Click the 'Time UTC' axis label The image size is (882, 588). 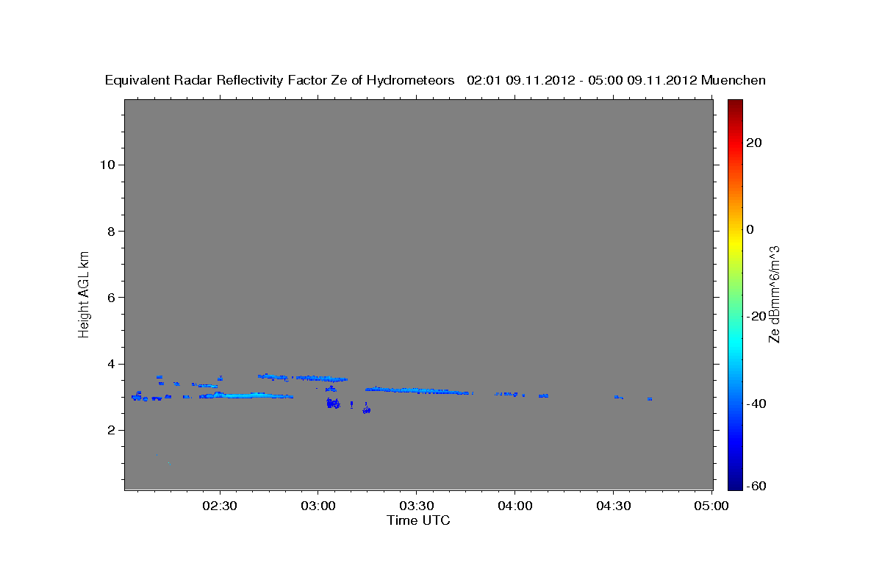coord(418,520)
